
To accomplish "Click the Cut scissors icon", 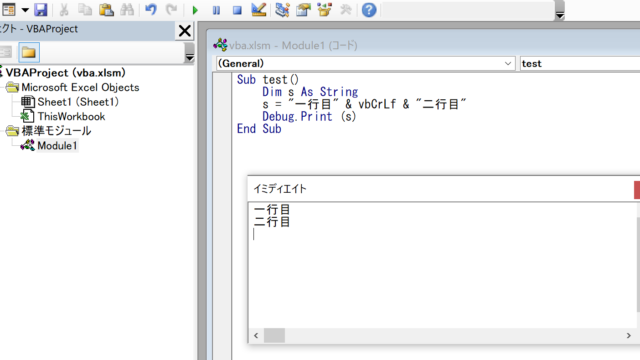I will [64, 10].
